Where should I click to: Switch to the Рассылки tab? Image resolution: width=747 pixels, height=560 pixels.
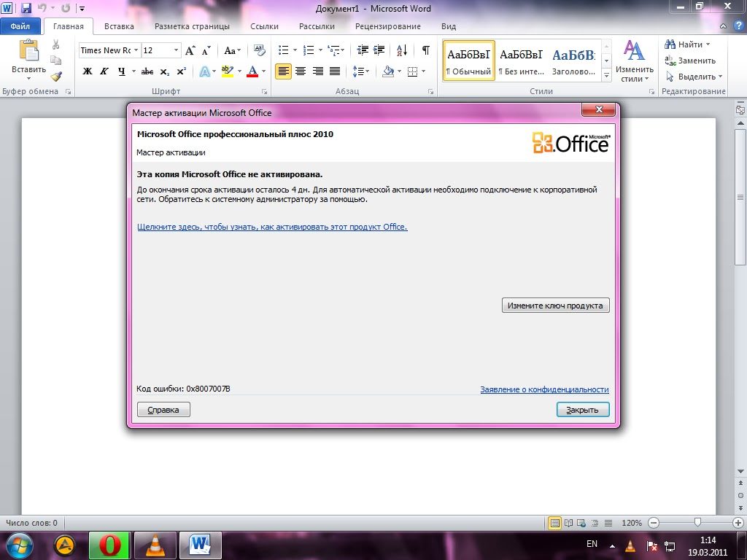[317, 27]
